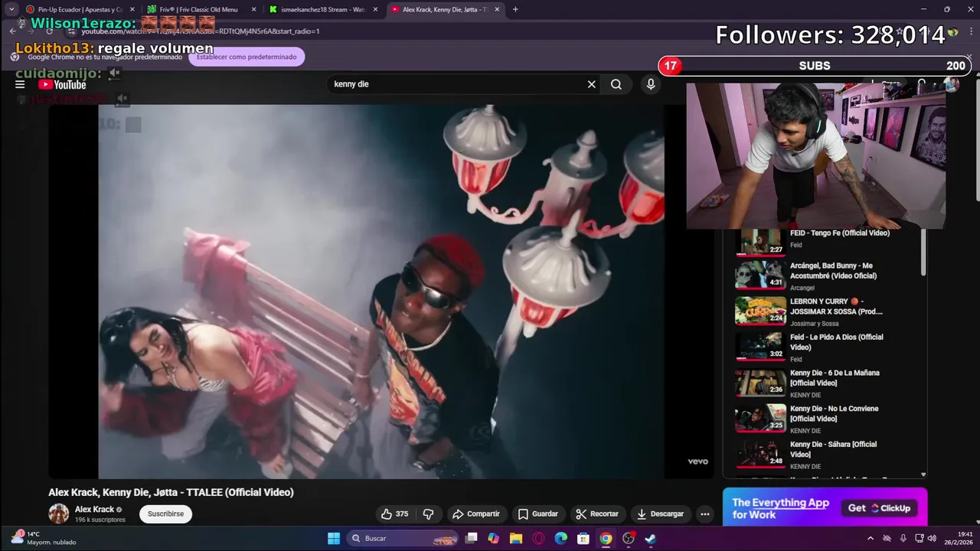Open File Explorer from the taskbar
The image size is (980, 551).
[x=516, y=539]
